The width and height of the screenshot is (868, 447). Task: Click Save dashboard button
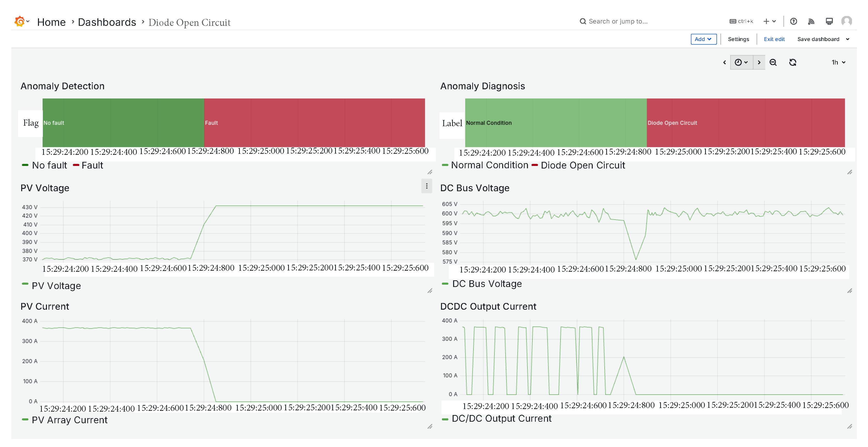tap(818, 39)
